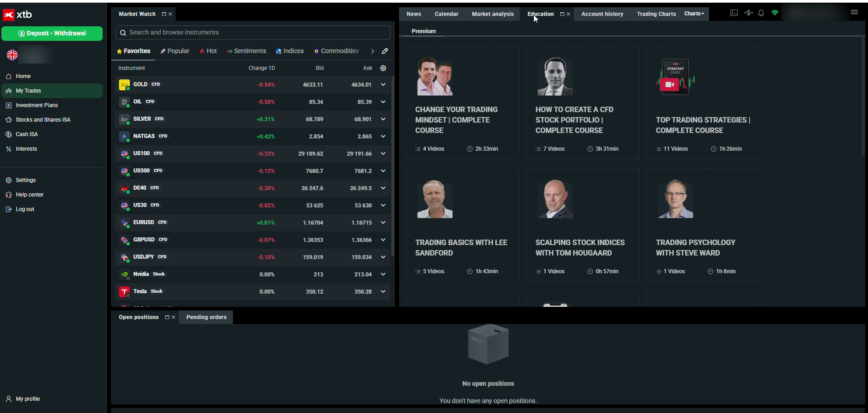This screenshot has width=868, height=413.
Task: Switch to the Calendar tab
Action: [x=446, y=14]
